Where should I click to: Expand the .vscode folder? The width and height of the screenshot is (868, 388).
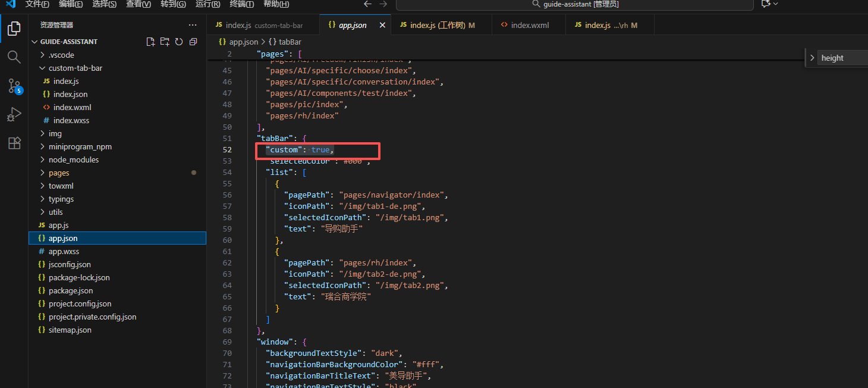click(x=42, y=55)
